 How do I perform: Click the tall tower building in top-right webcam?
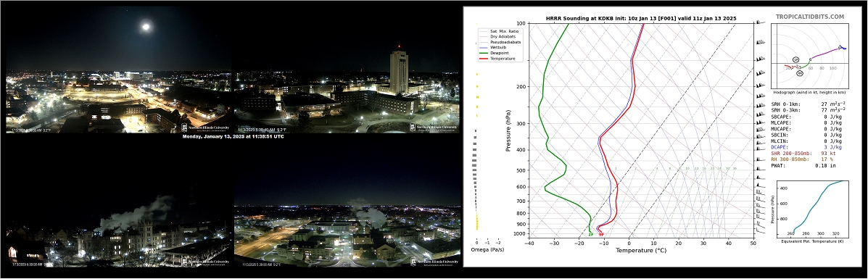pos(399,72)
